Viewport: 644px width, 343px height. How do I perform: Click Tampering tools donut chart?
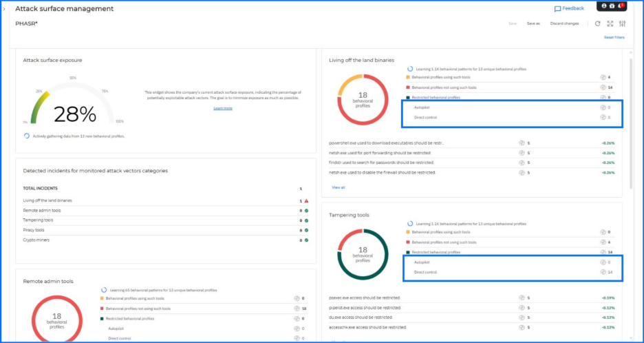[363, 253]
